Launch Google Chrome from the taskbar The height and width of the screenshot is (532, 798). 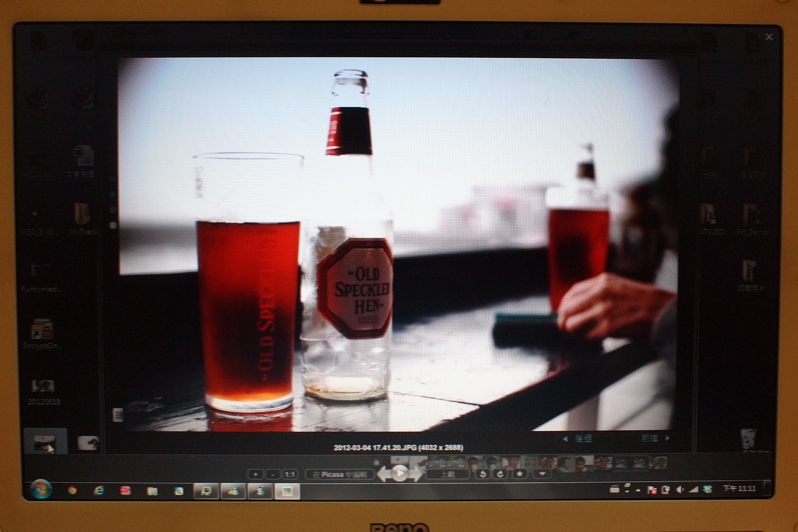click(73, 491)
